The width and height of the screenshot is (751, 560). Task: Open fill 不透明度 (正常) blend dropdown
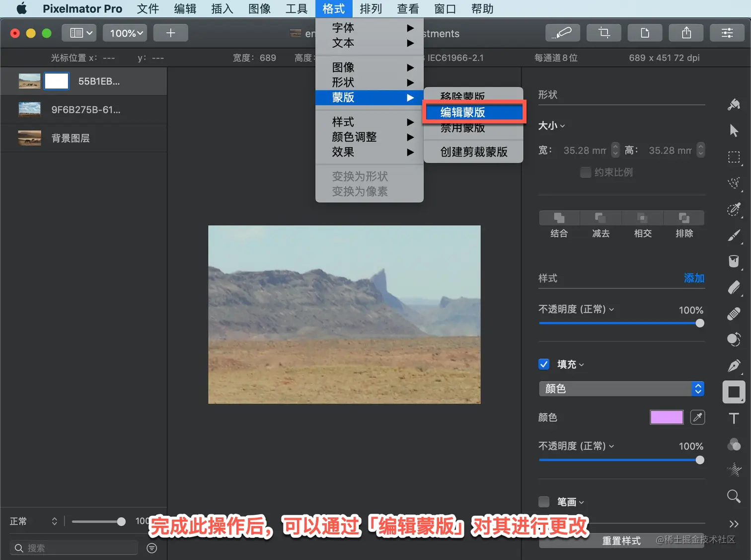click(576, 446)
